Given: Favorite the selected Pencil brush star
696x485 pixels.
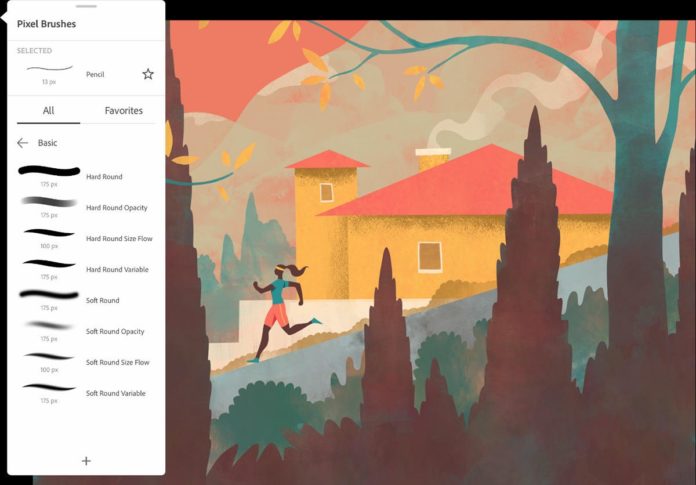Looking at the screenshot, I should (x=148, y=74).
